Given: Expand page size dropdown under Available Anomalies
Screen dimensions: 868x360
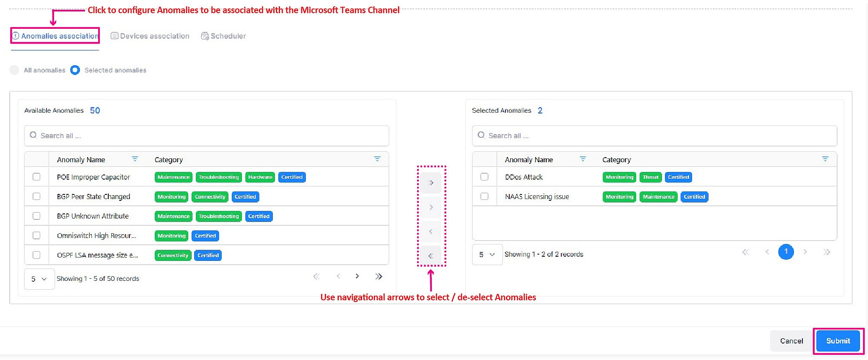Looking at the screenshot, I should point(39,279).
